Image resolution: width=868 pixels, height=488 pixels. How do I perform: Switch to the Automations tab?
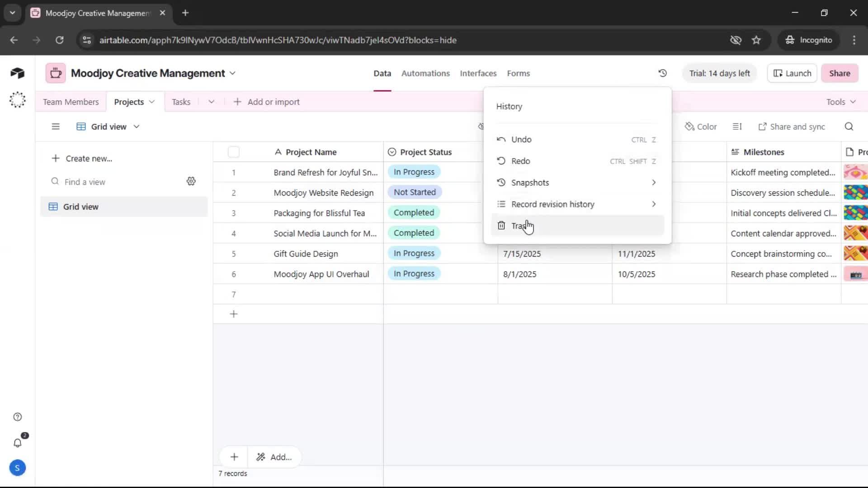click(x=425, y=73)
